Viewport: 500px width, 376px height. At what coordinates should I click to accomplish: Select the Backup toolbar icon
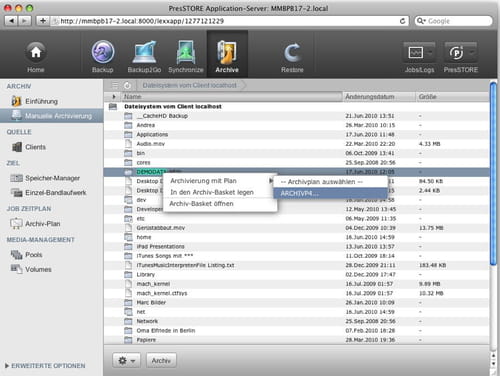pos(103,56)
